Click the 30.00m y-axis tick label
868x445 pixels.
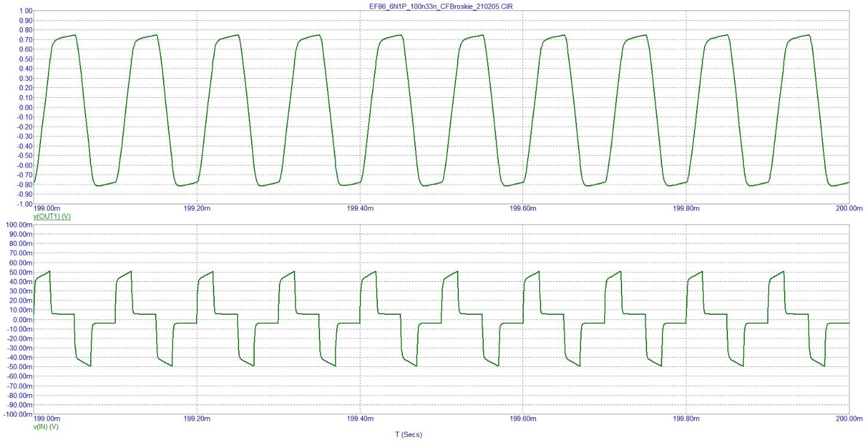point(21,291)
